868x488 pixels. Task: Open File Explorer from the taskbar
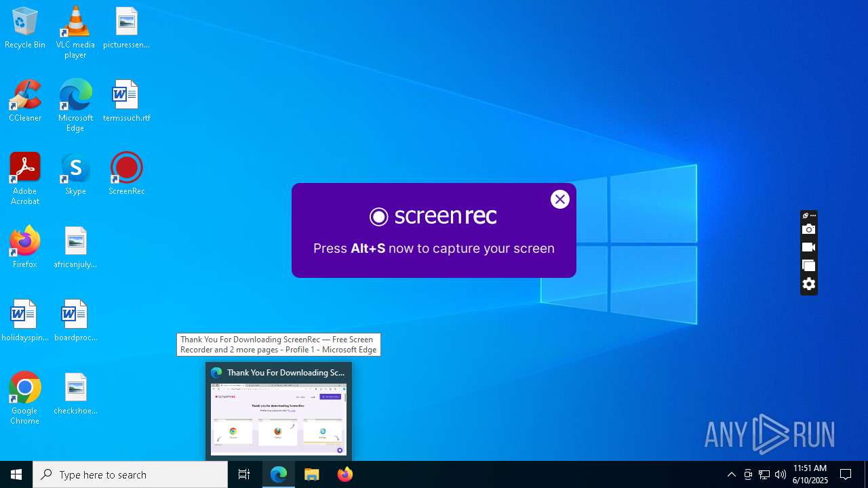(312, 474)
